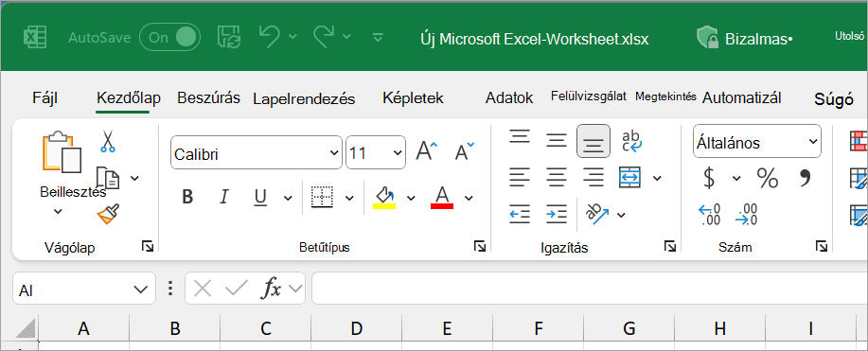Click the Top Align icon
This screenshot has height=351, width=868.
pos(520,137)
